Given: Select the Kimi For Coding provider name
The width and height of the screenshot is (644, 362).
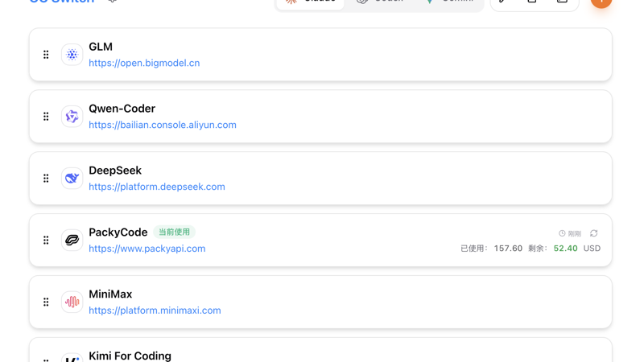Looking at the screenshot, I should click(x=130, y=356).
